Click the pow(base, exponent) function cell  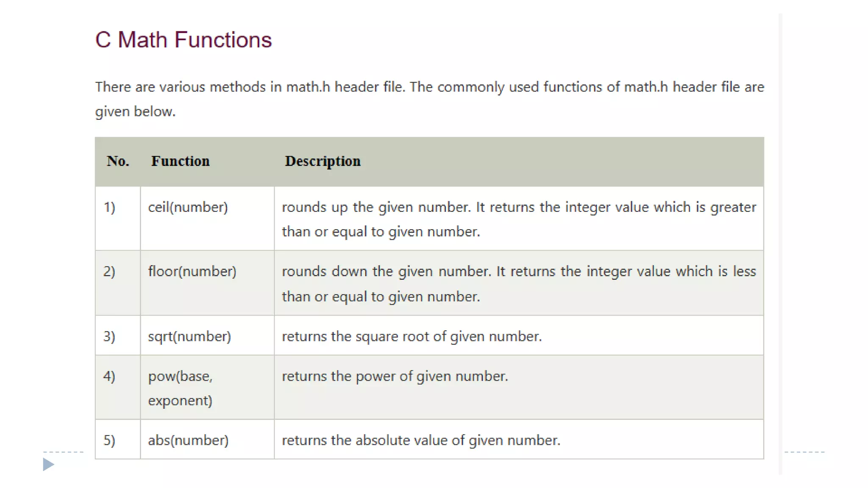[x=207, y=388]
